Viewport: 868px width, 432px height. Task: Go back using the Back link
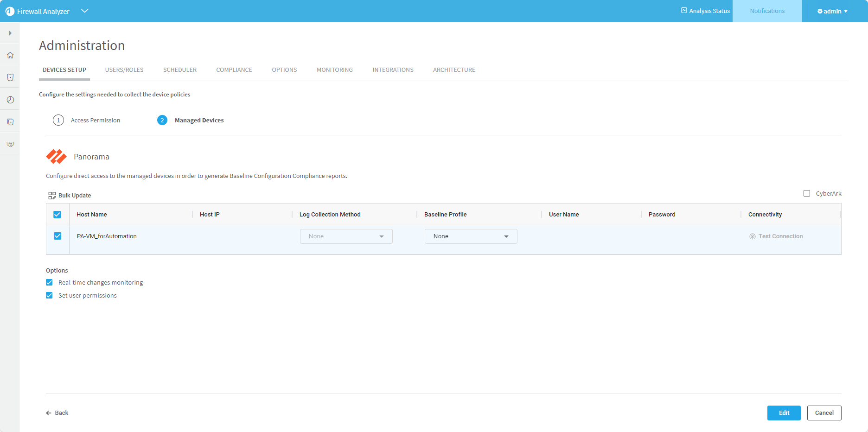(57, 413)
